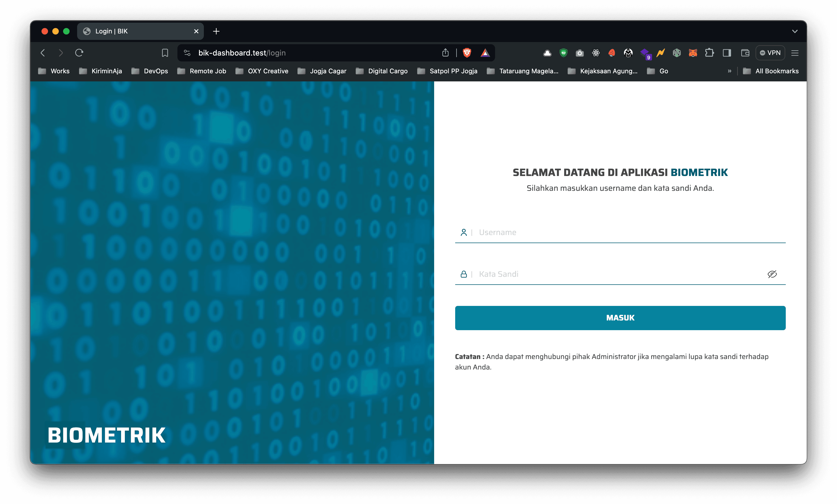Screen dimensions: 837x504
Task: Click the browser extensions puzzle icon
Action: [708, 53]
